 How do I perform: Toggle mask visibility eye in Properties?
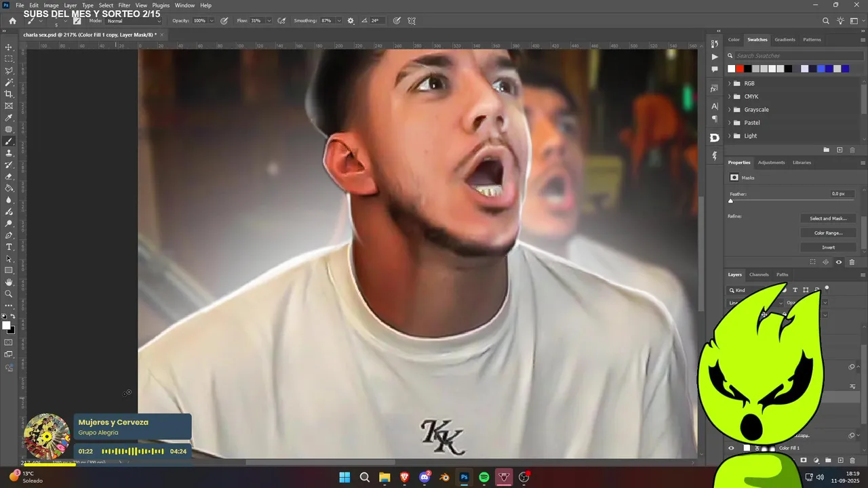(x=839, y=262)
